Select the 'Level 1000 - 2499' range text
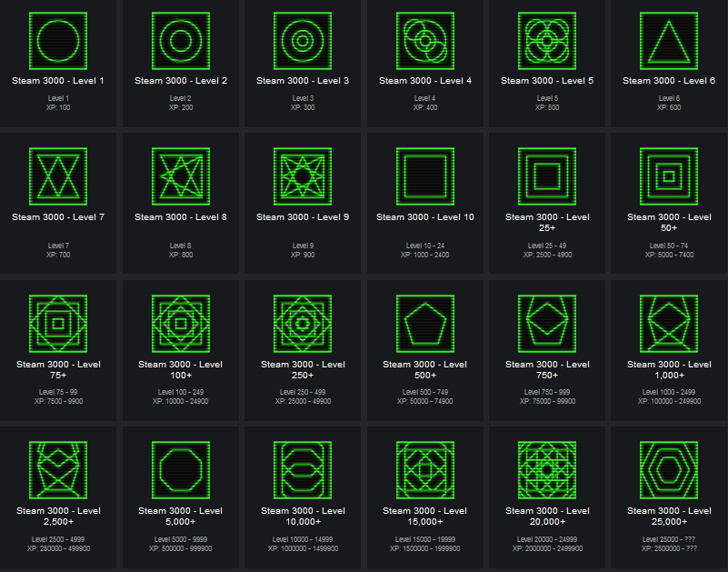Image resolution: width=728 pixels, height=572 pixels. pos(669,392)
